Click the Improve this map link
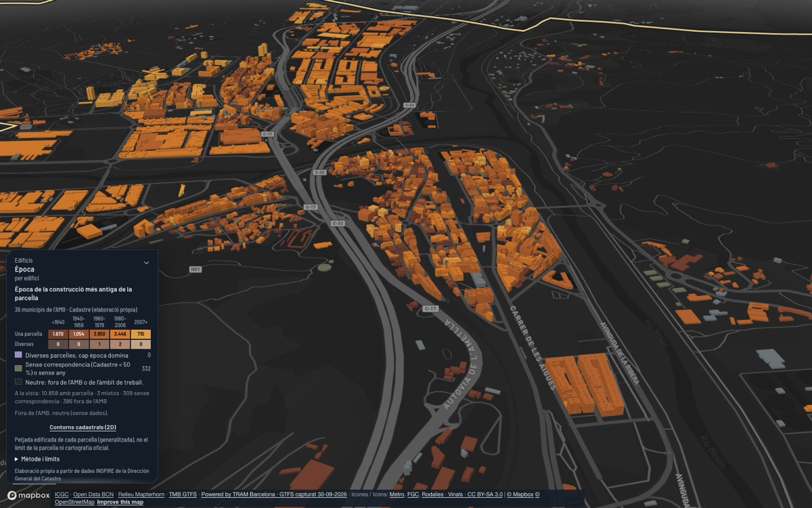 point(119,502)
